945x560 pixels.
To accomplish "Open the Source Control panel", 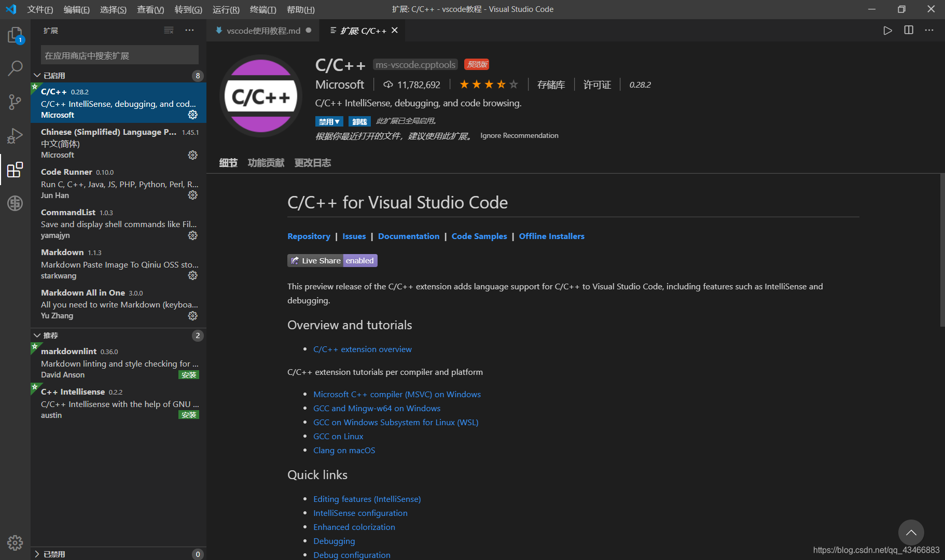I will (15, 102).
